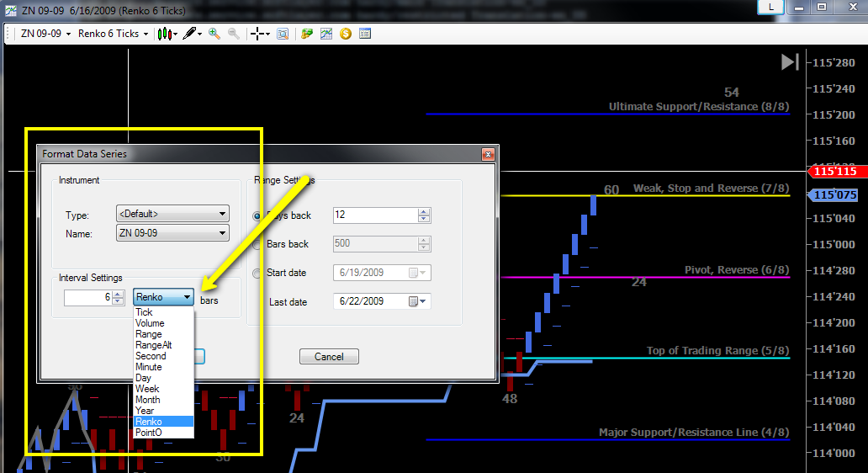Image resolution: width=868 pixels, height=473 pixels.
Task: Choose RangeAlt in the interval list
Action: pos(163,345)
